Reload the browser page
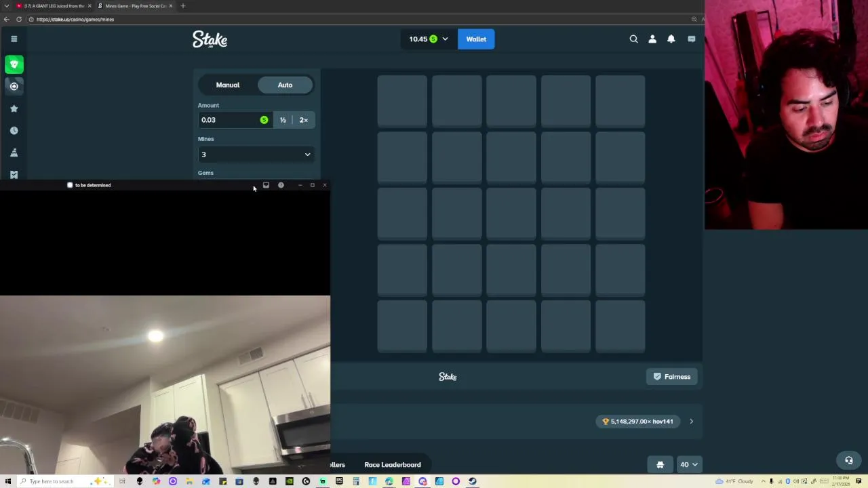 pyautogui.click(x=19, y=19)
